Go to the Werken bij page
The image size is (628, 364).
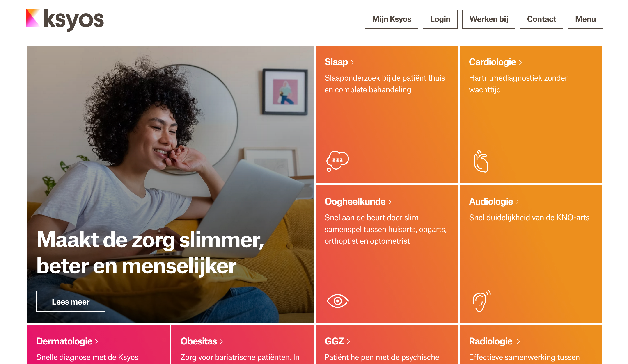click(488, 19)
